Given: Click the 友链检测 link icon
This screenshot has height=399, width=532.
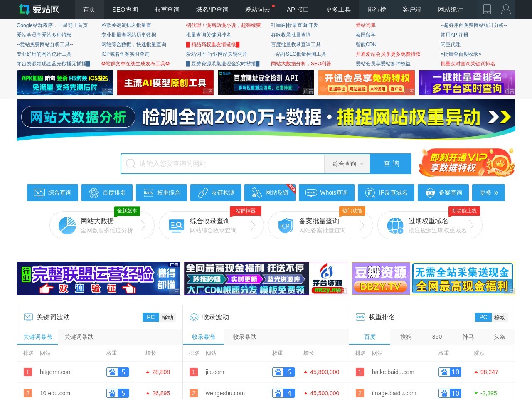Looking at the screenshot, I should pos(203,192).
